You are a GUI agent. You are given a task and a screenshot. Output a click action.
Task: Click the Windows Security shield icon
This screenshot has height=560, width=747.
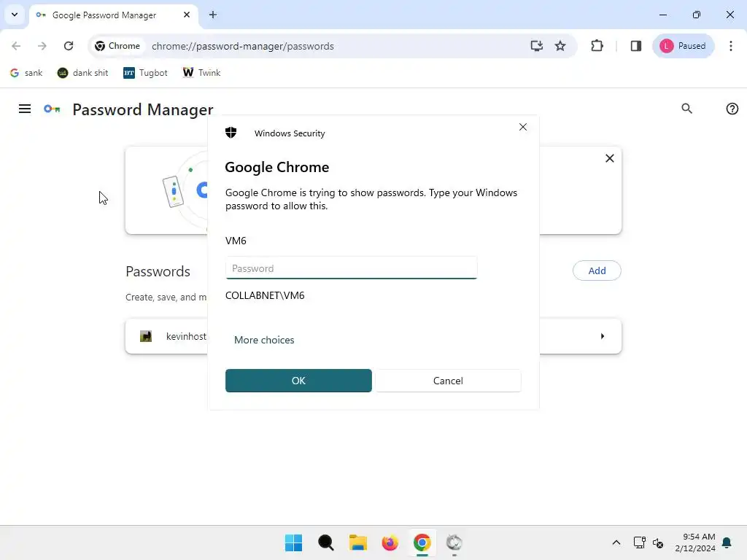(231, 133)
